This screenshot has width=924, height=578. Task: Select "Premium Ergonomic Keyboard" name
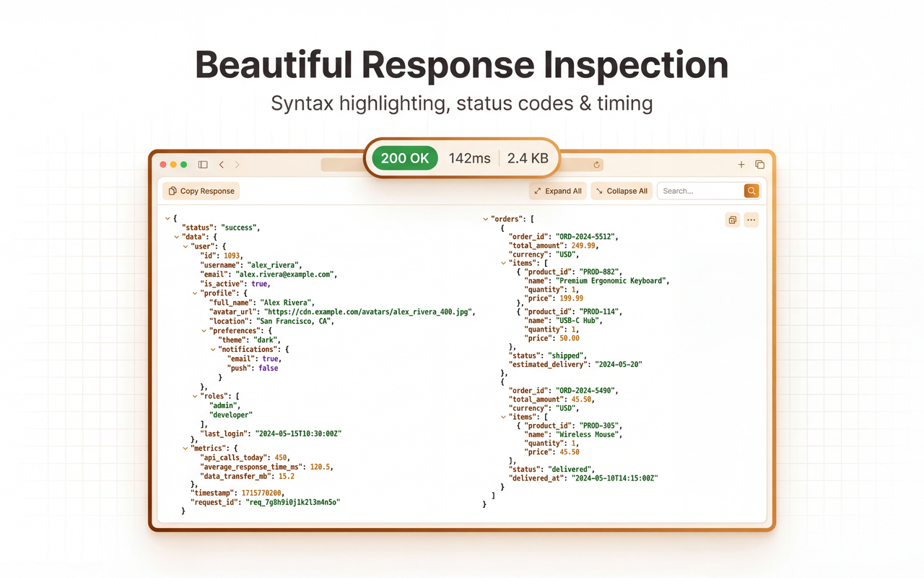point(613,281)
